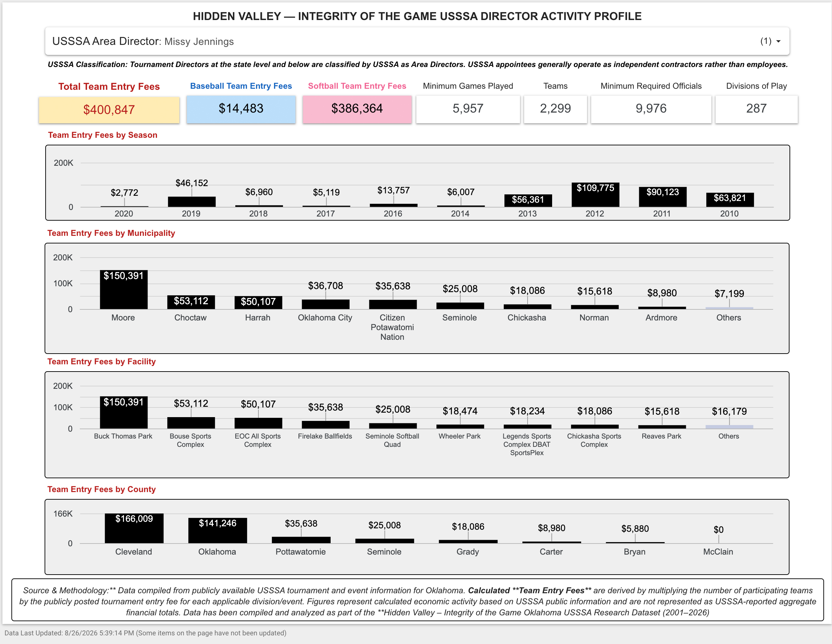Screen dimensions: 832x644
Task: Click the Moore municipality bar
Action: 124,290
